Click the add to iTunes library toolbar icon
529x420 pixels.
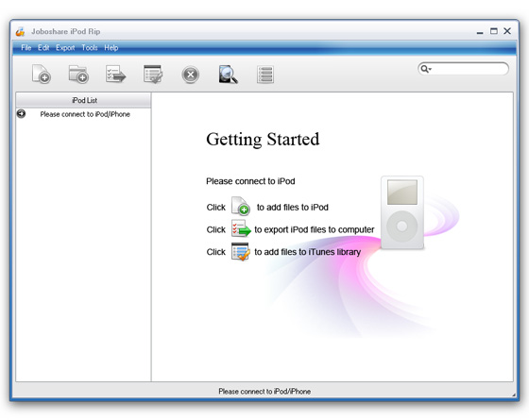point(153,75)
